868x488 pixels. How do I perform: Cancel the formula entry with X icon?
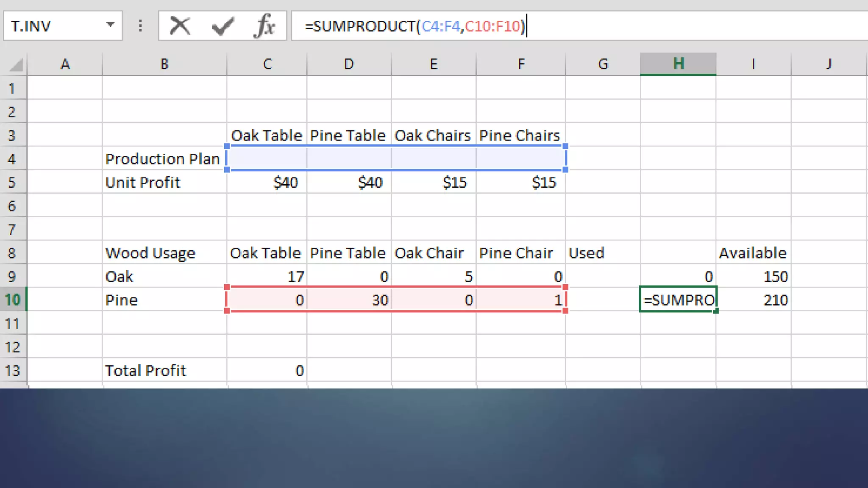[180, 26]
